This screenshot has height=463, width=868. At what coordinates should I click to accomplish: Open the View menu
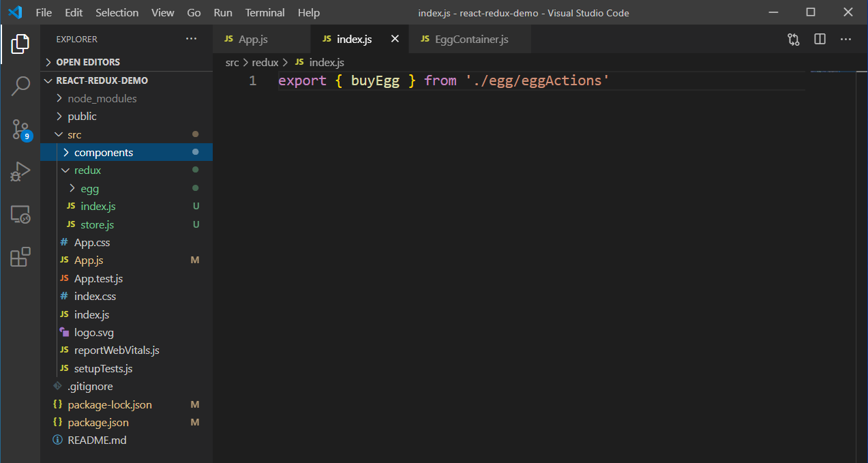tap(163, 12)
